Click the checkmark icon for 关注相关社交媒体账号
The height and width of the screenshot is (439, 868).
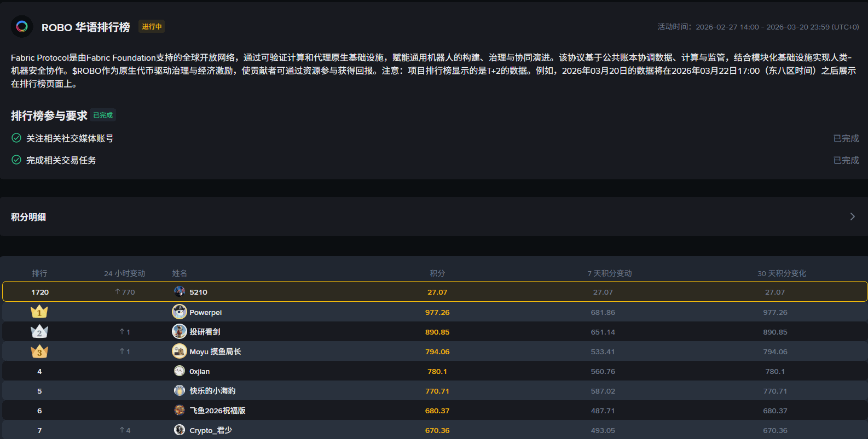coord(16,138)
